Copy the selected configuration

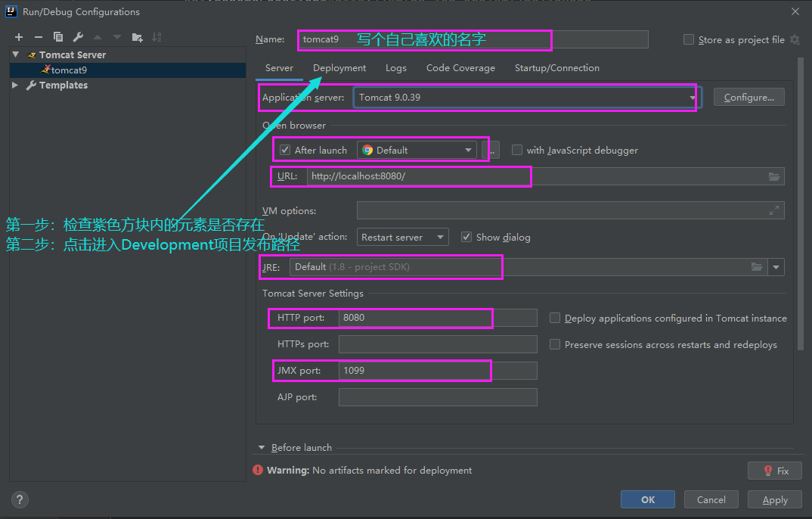click(x=58, y=37)
